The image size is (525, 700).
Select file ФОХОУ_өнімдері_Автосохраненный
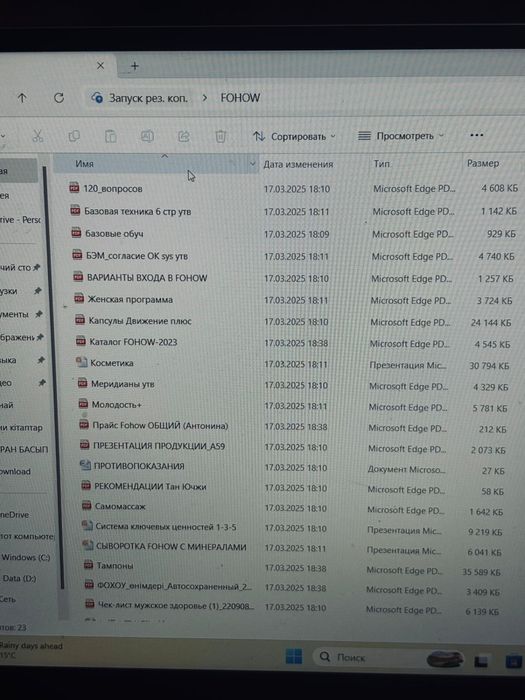pyautogui.click(x=175, y=585)
